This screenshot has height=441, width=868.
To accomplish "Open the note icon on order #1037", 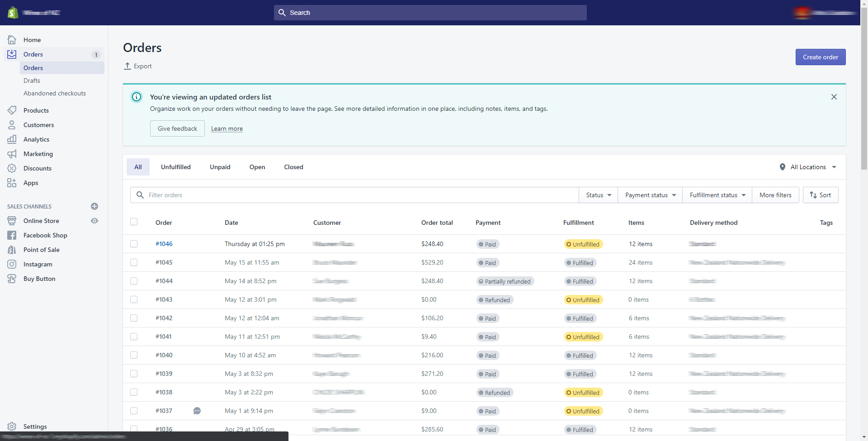I will [x=197, y=411].
